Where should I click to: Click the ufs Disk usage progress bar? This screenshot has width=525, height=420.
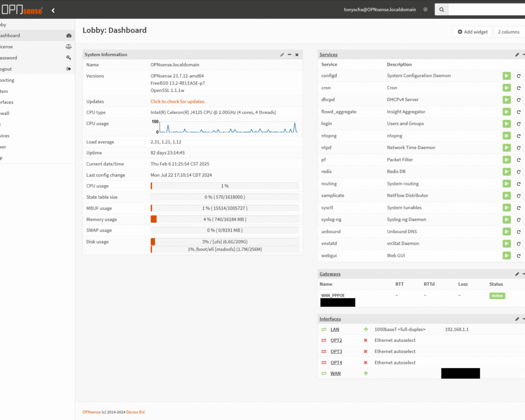point(225,241)
